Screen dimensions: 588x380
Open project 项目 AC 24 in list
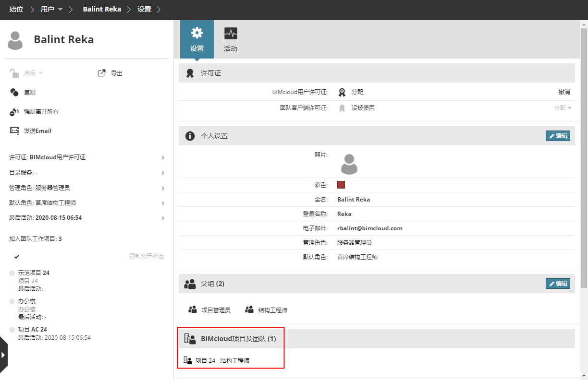pos(33,330)
